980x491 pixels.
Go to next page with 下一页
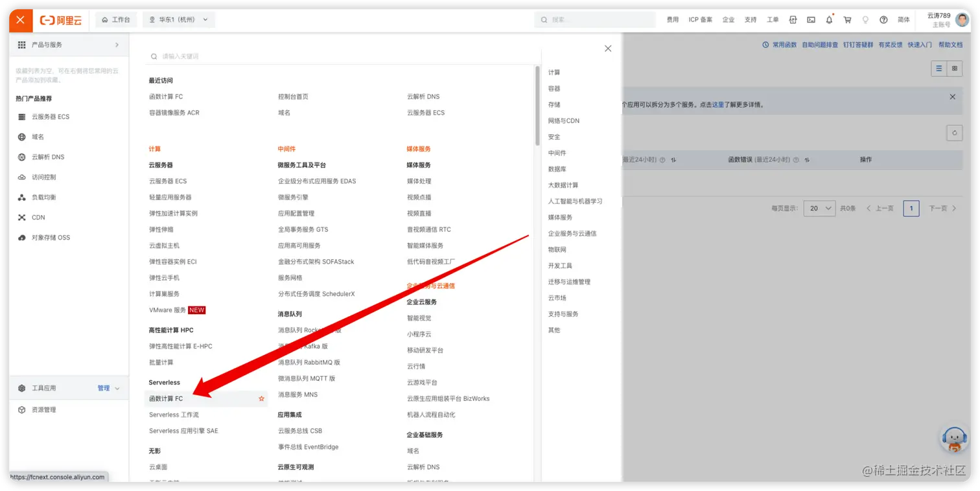tap(942, 209)
